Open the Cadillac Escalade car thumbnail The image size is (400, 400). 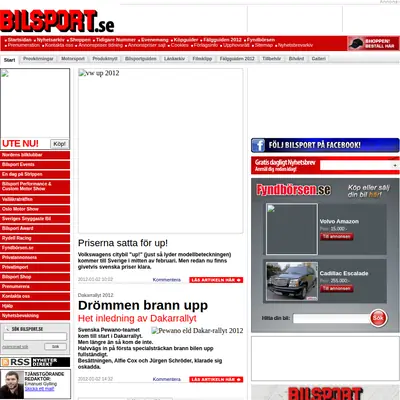tap(292, 281)
